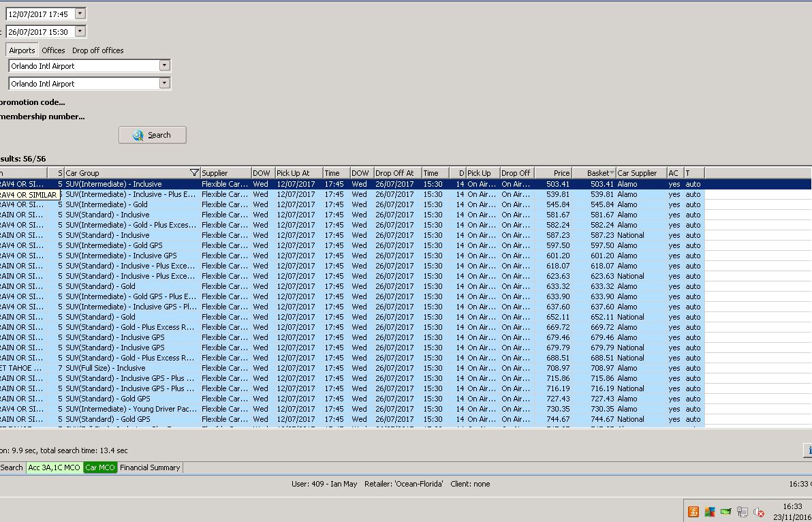Open the Java icon in the system tray
The width and height of the screenshot is (812, 522).
[693, 512]
